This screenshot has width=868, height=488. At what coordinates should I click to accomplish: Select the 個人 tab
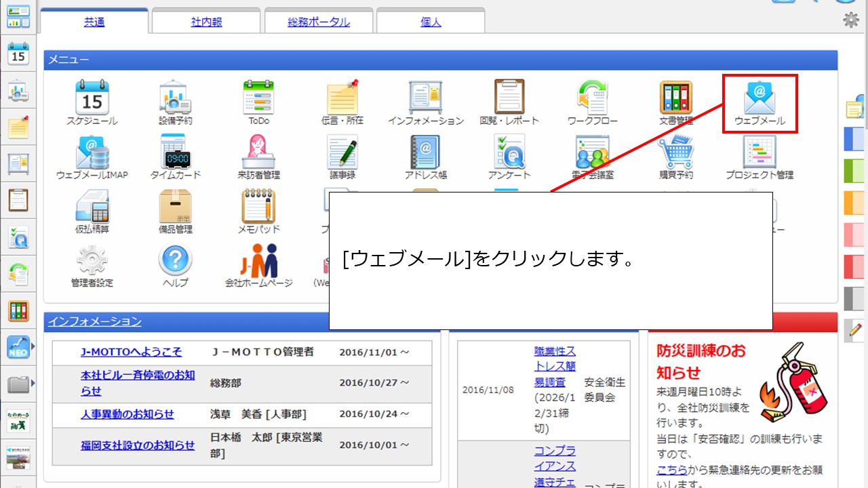click(x=431, y=22)
